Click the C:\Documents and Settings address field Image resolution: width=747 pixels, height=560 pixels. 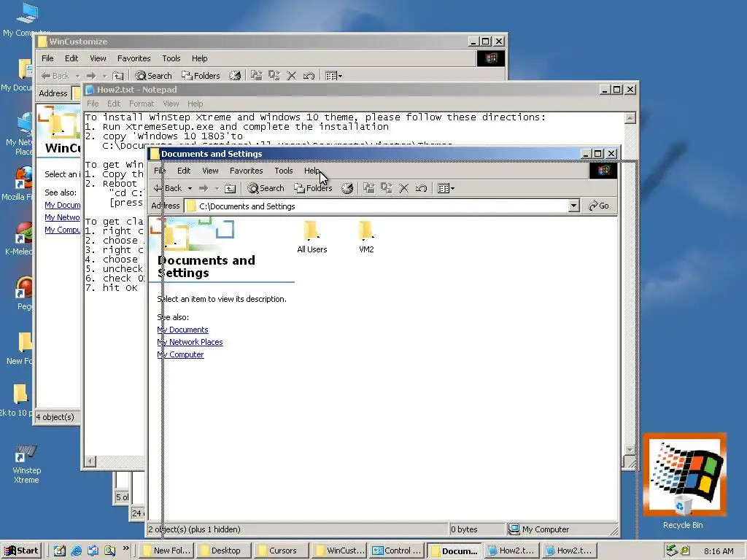[376, 206]
